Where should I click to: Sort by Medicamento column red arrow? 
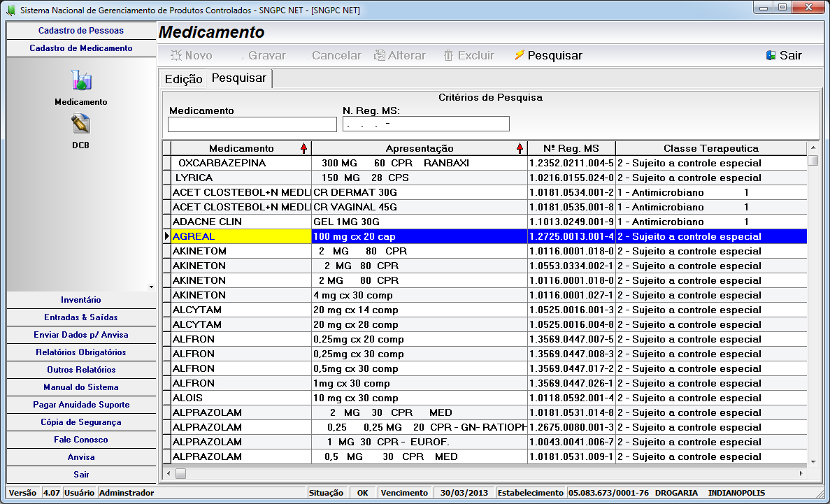click(304, 148)
